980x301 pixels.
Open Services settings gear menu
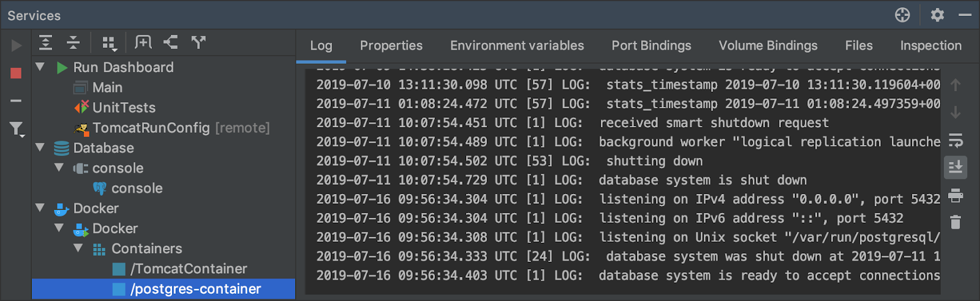point(937,15)
